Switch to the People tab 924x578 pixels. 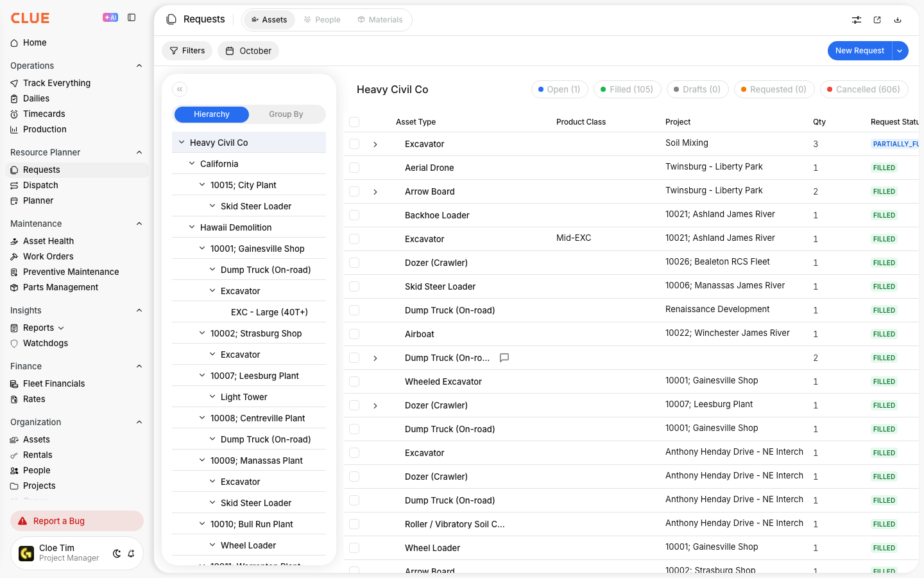[x=322, y=20]
